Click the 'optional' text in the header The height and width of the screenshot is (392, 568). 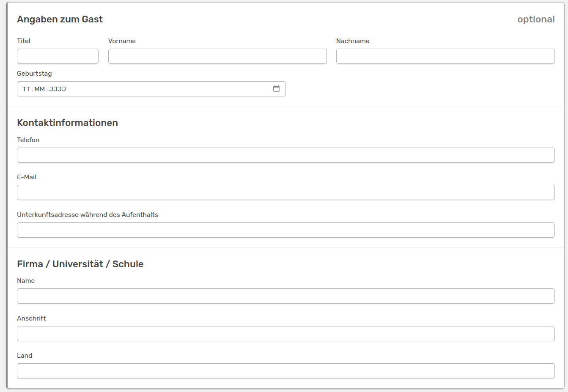click(535, 19)
